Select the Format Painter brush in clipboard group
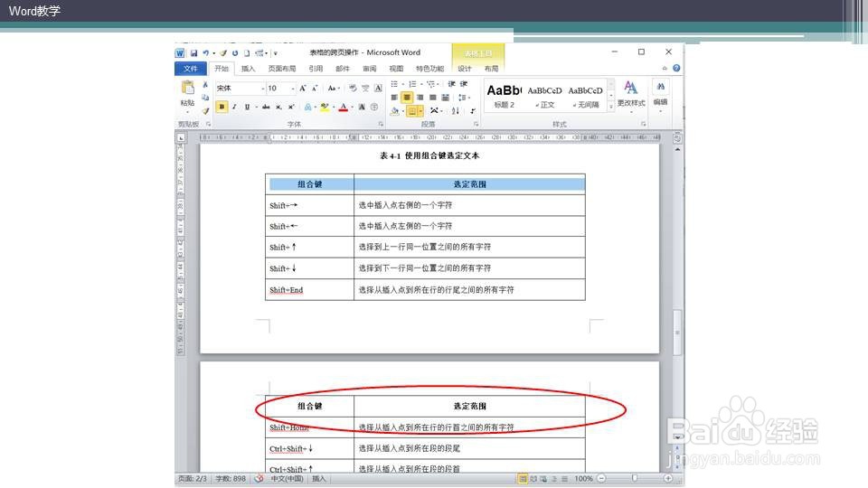The height and width of the screenshot is (488, 868). (205, 110)
